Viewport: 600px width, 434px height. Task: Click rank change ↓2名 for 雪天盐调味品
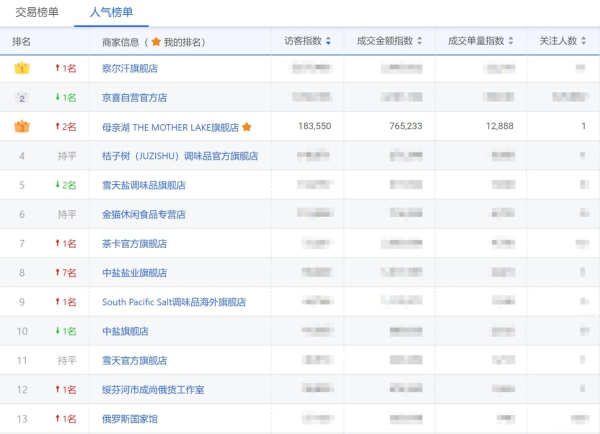click(66, 185)
